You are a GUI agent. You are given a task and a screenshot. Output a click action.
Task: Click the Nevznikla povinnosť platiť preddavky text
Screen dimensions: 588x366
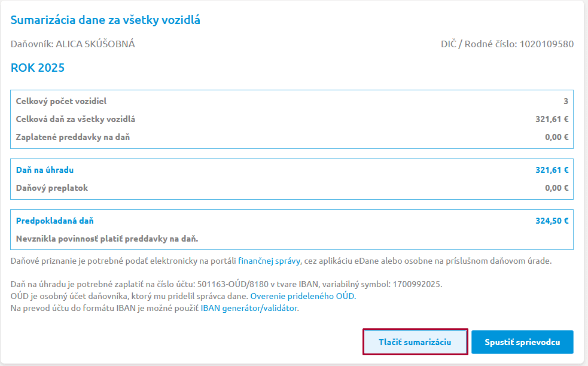[106, 239]
